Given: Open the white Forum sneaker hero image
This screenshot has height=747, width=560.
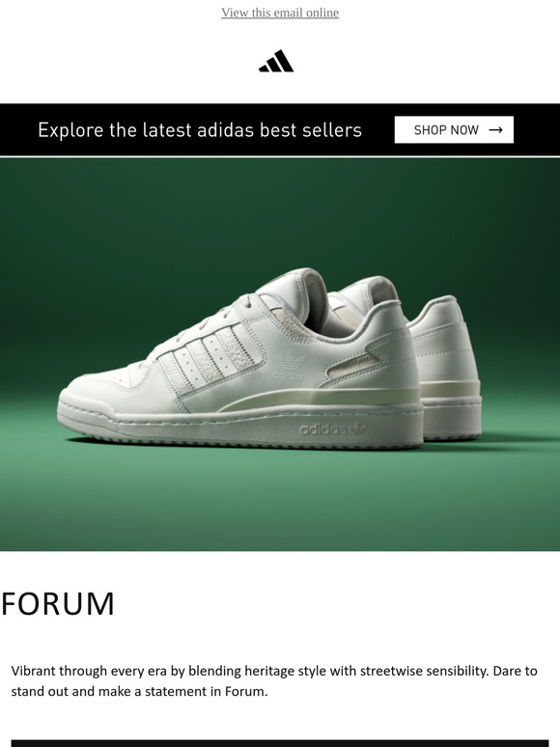Looking at the screenshot, I should tap(280, 354).
